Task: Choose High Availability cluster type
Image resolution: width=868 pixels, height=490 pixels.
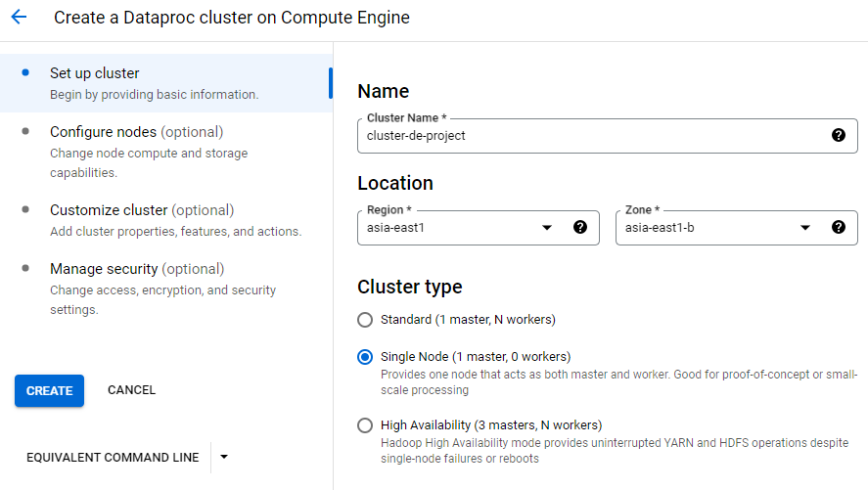Action: pos(365,425)
